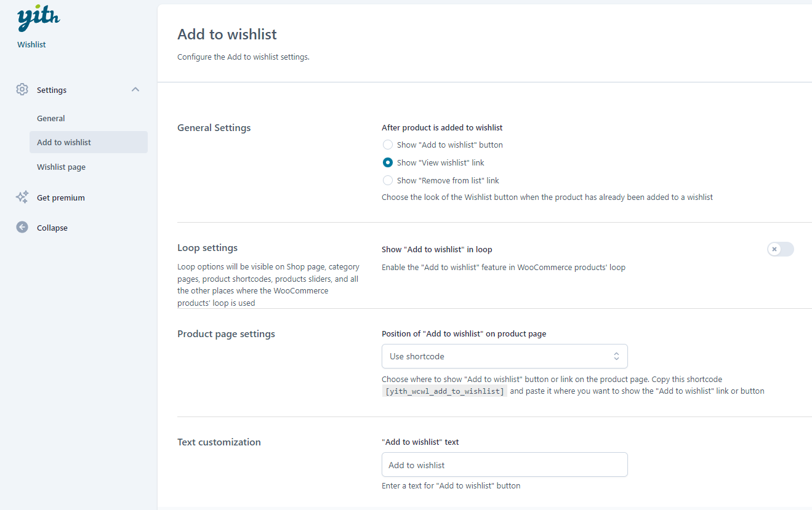This screenshot has width=812, height=510.
Task: Select Show "Add to wishlist" button option
Action: click(388, 145)
